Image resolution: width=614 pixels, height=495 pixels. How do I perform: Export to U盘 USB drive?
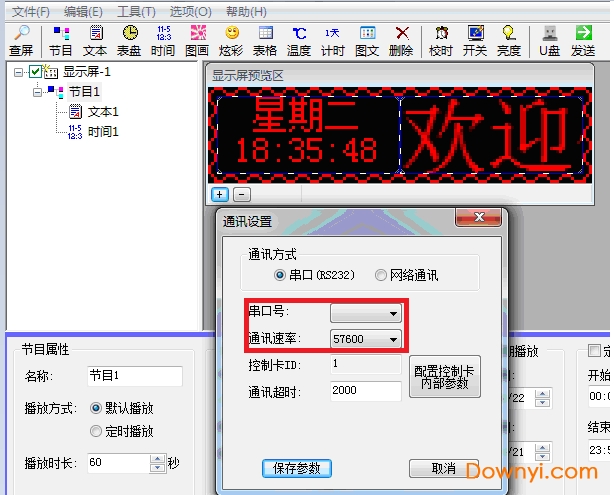tap(549, 41)
